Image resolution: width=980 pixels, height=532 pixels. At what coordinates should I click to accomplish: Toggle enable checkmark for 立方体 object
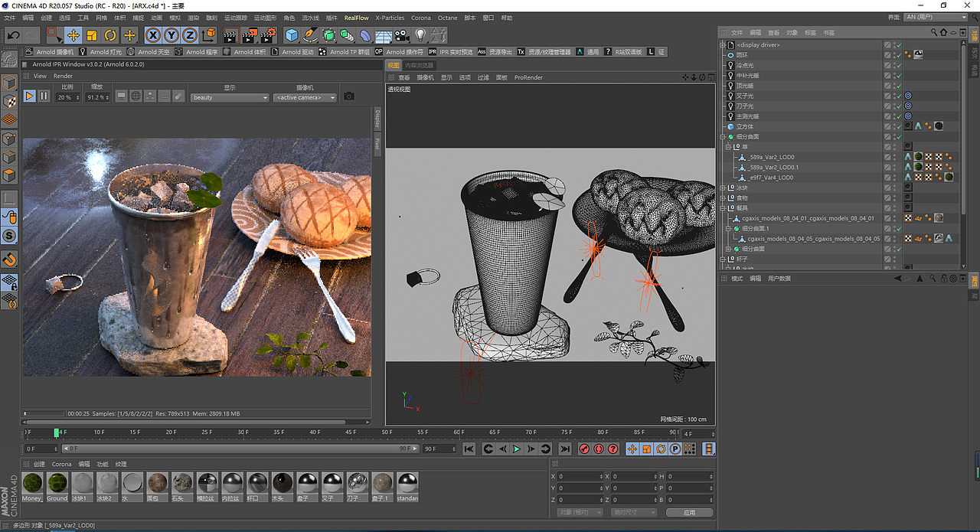(898, 126)
